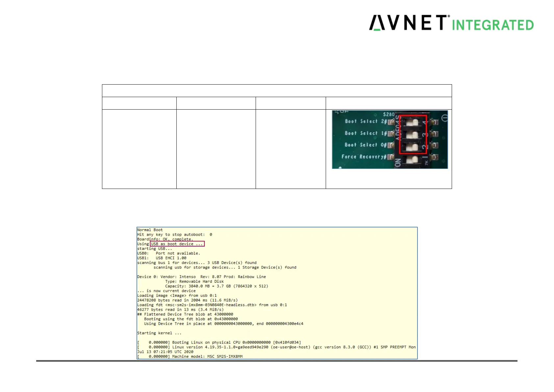Click the 'Normal Boot' line in terminal
Screen dimensions: 554x392
[x=150, y=230]
